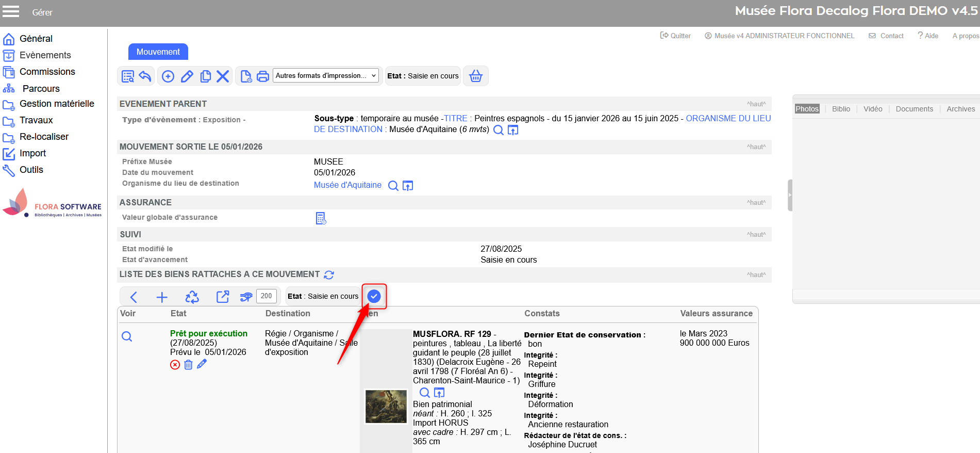Duplicate the movement with the copy icon

[x=205, y=76]
